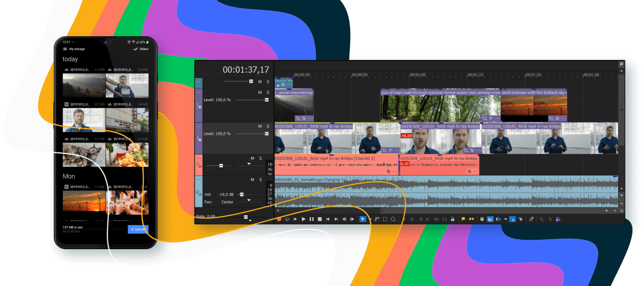Mute audio track 4 with its M button
Viewport: 644px width, 286px height.
pyautogui.click(x=252, y=158)
